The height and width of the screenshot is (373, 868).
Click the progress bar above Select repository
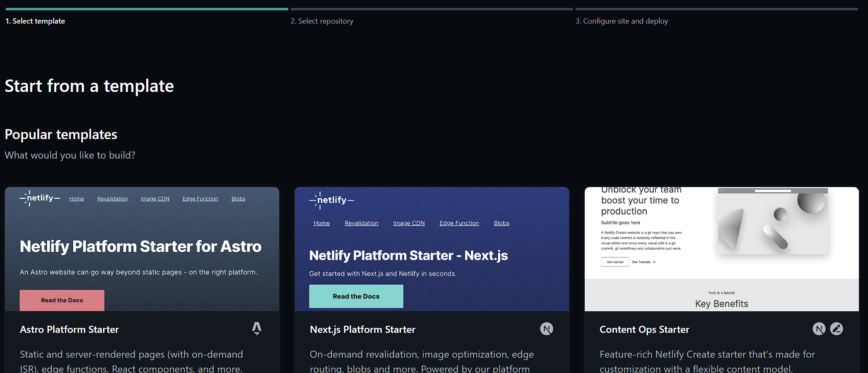click(432, 9)
